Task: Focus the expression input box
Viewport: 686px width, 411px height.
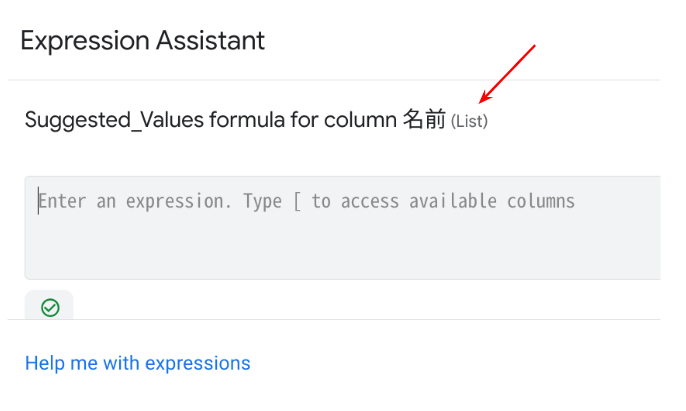Action: 343,228
